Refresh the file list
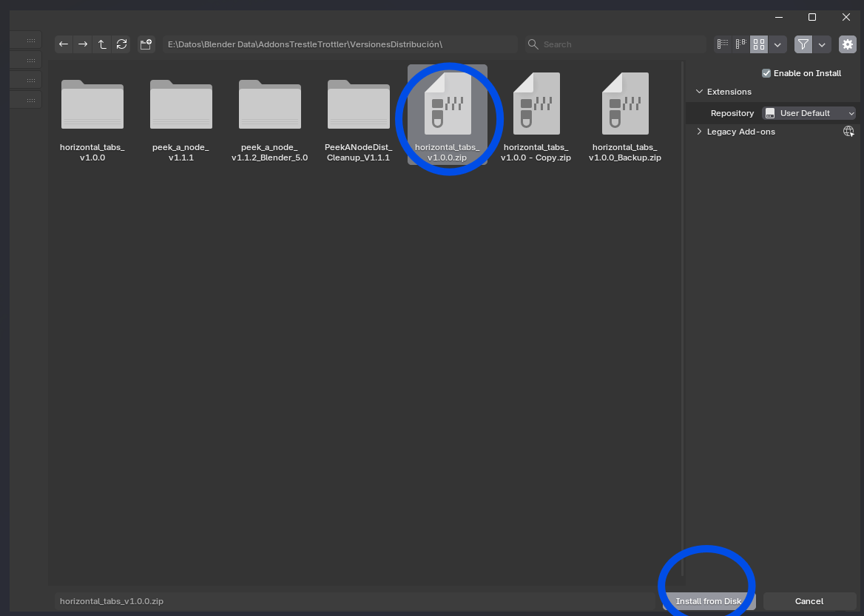Image resolution: width=864 pixels, height=616 pixels. (122, 44)
